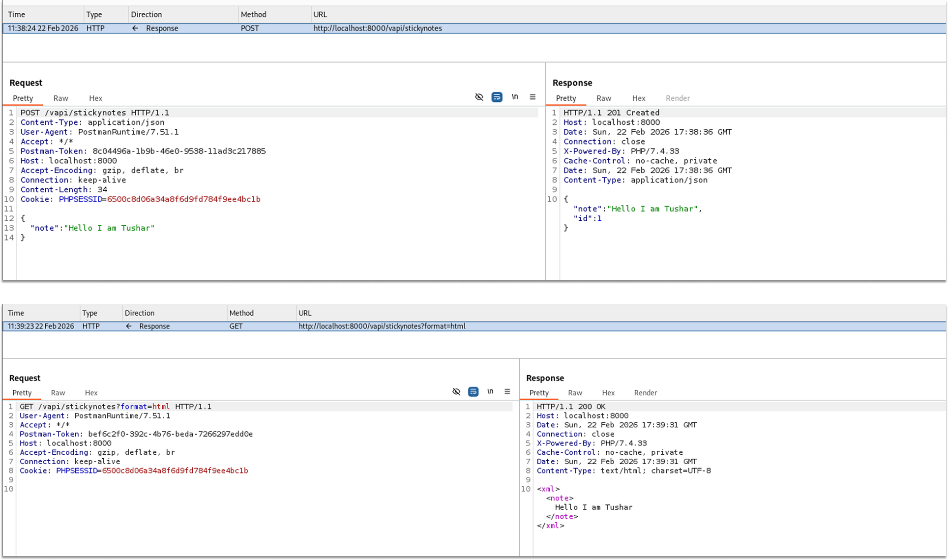Viewport: 948px width, 560px height.
Task: Select Render tab in lower Response panel
Action: pyautogui.click(x=645, y=393)
